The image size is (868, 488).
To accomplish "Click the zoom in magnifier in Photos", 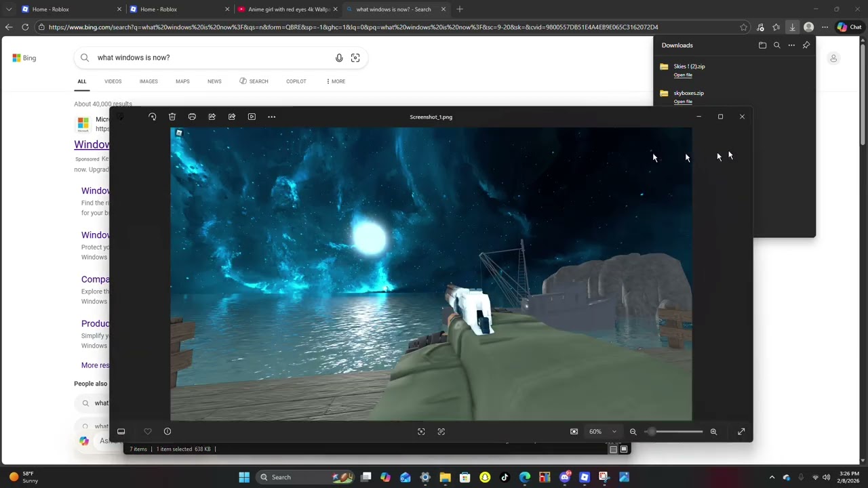I will (x=713, y=432).
